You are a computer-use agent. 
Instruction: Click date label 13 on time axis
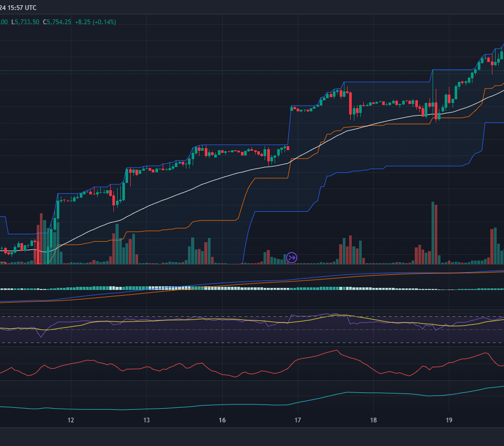click(x=146, y=420)
